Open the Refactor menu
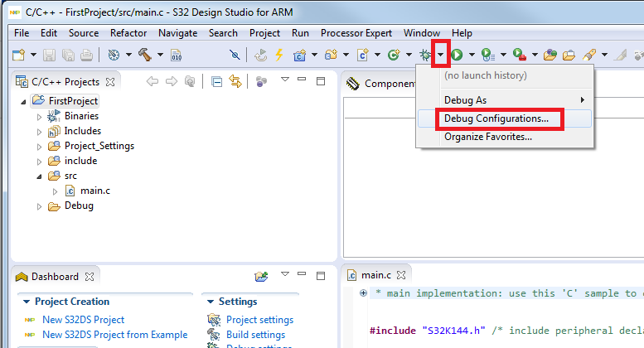The image size is (644, 348). click(x=128, y=33)
